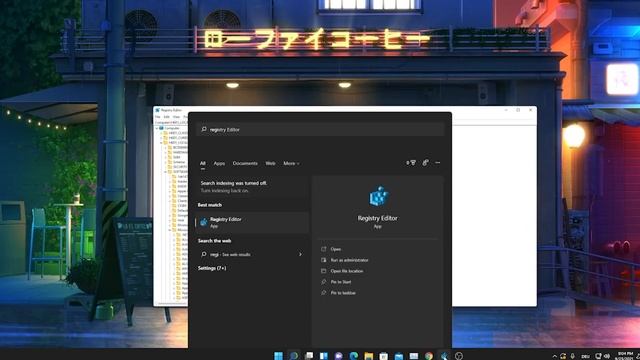
Task: Click the search box containing 'registry Editor'
Action: click(320, 129)
